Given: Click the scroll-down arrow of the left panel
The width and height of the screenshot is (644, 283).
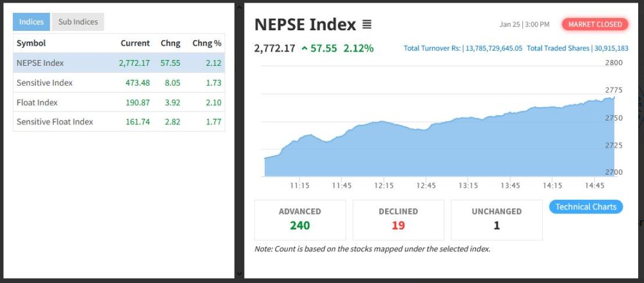Looking at the screenshot, I should pyautogui.click(x=240, y=274).
